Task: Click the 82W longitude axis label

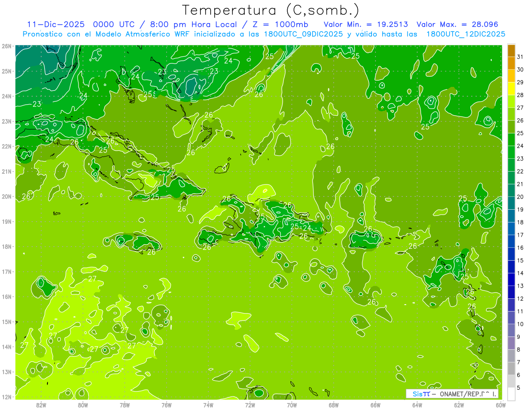Action: pyautogui.click(x=41, y=405)
